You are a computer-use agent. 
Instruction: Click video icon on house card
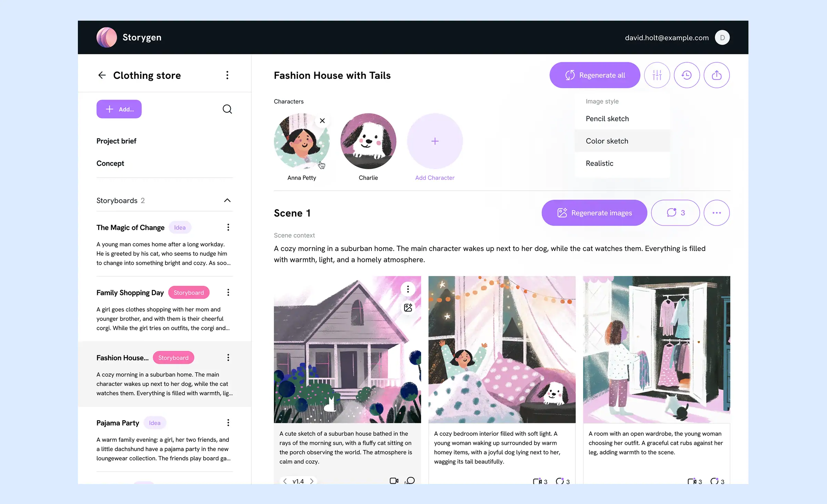tap(394, 481)
